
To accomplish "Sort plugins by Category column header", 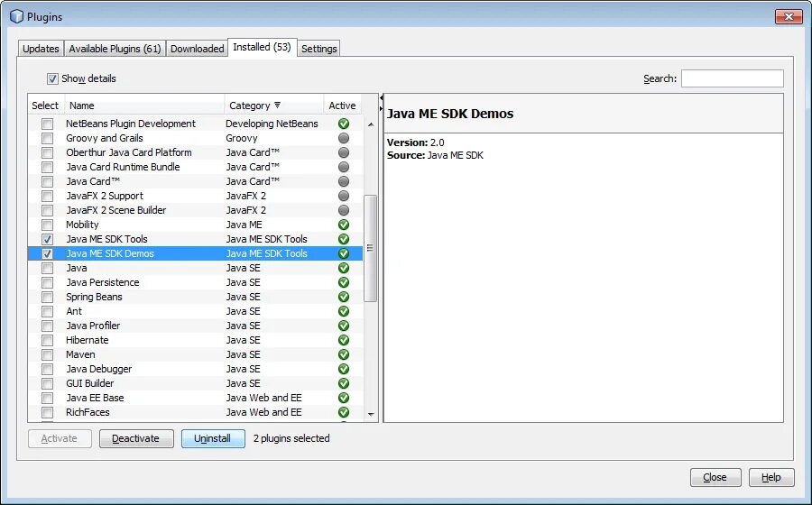I will coord(274,106).
